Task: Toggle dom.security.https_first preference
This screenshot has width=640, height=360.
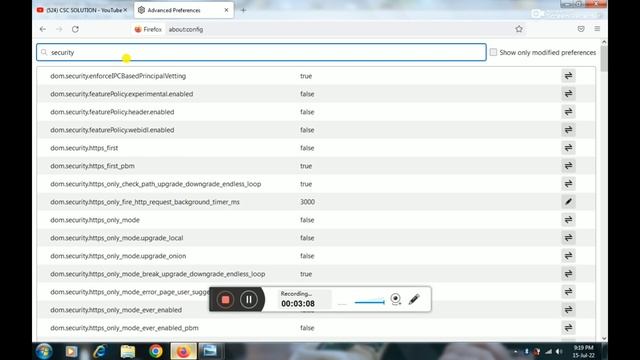Action: [x=568, y=148]
